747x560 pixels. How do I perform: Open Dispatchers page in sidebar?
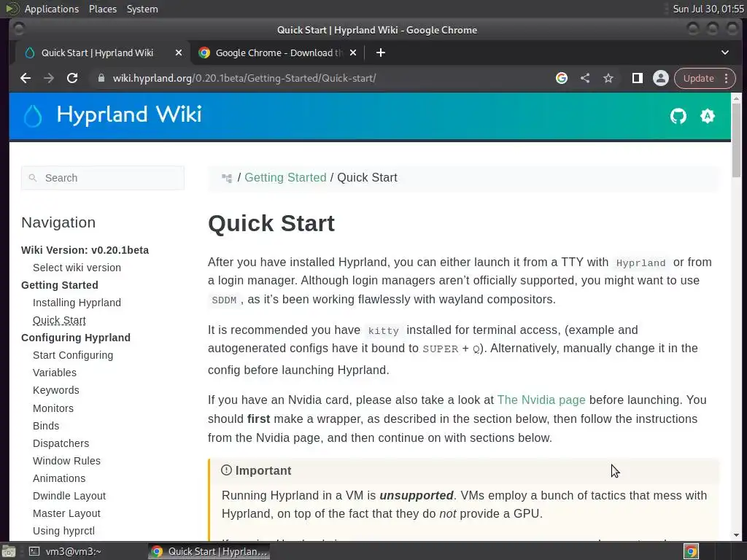point(61,443)
